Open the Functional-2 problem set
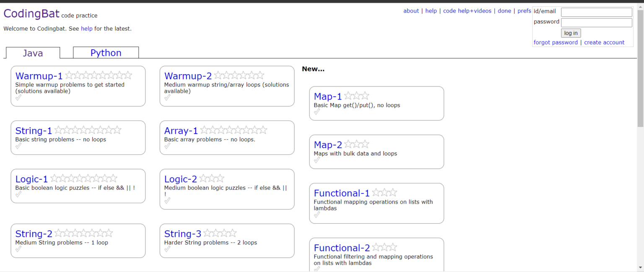The width and height of the screenshot is (644, 272). pos(342,248)
